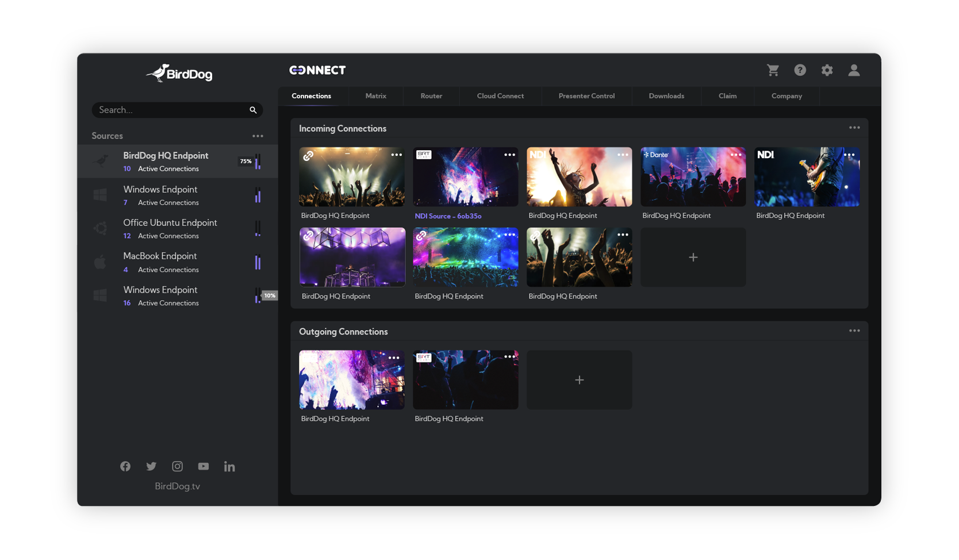Click Windows icon of endpoint with 16 connections
Image resolution: width=959 pixels, height=560 pixels.
click(100, 296)
